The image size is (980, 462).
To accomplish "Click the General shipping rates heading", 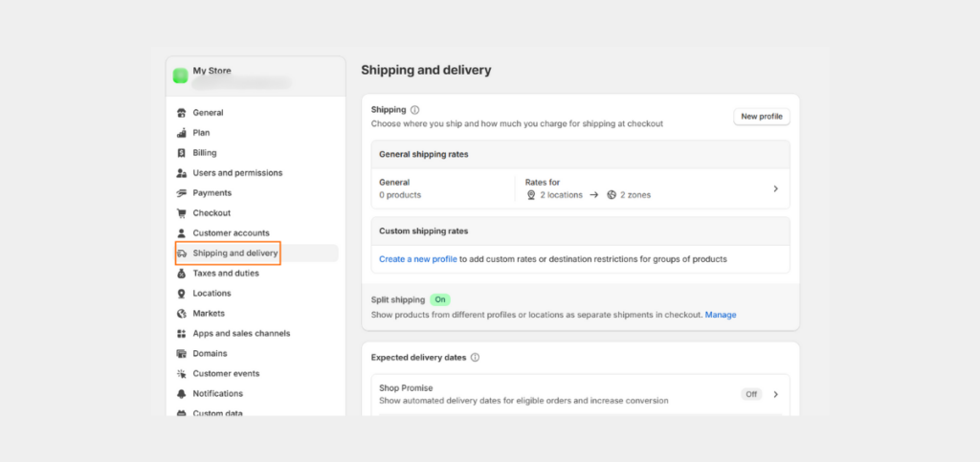I will 424,154.
